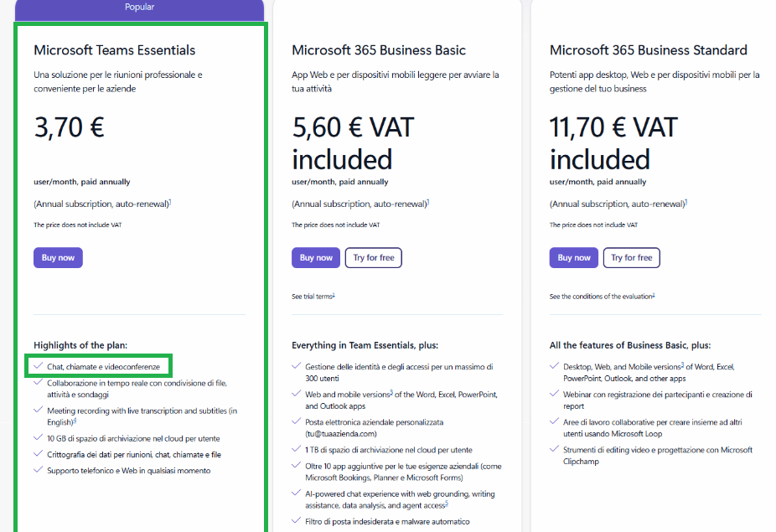
Task: Open the See trial terms footnote link
Action: pyautogui.click(x=313, y=297)
